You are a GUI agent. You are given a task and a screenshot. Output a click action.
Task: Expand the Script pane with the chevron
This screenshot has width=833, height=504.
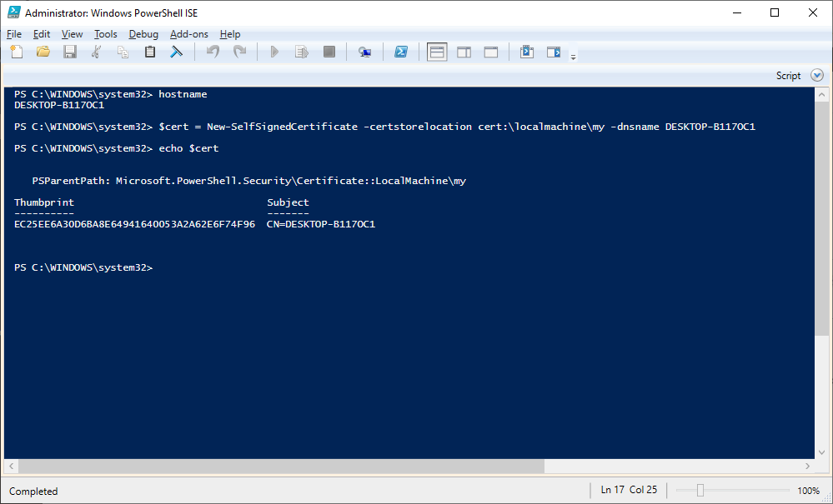817,75
